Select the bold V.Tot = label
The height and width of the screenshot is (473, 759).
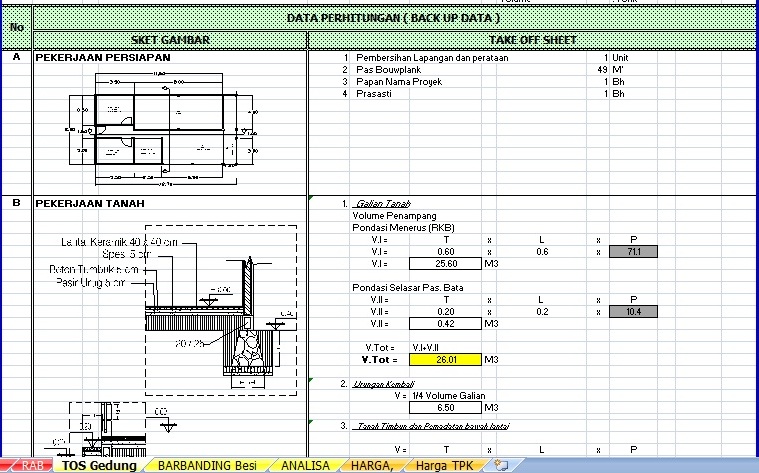click(x=380, y=360)
